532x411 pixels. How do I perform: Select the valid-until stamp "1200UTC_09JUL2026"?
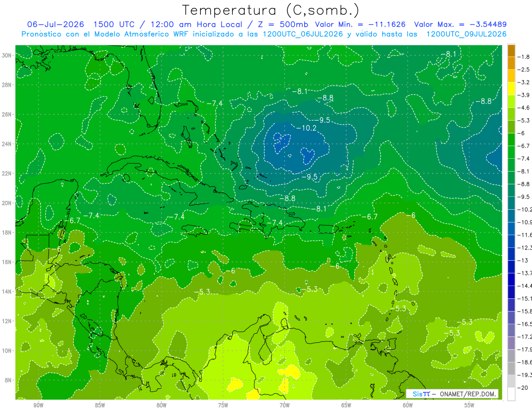(466, 34)
